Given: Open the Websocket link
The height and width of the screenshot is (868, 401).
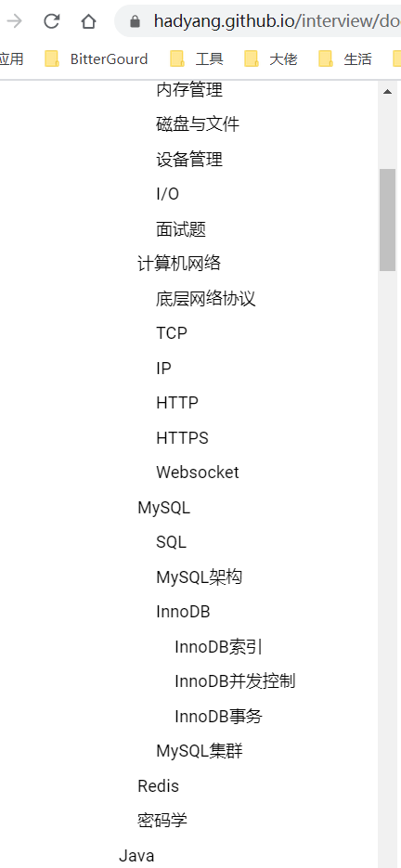Looking at the screenshot, I should click(x=198, y=473).
